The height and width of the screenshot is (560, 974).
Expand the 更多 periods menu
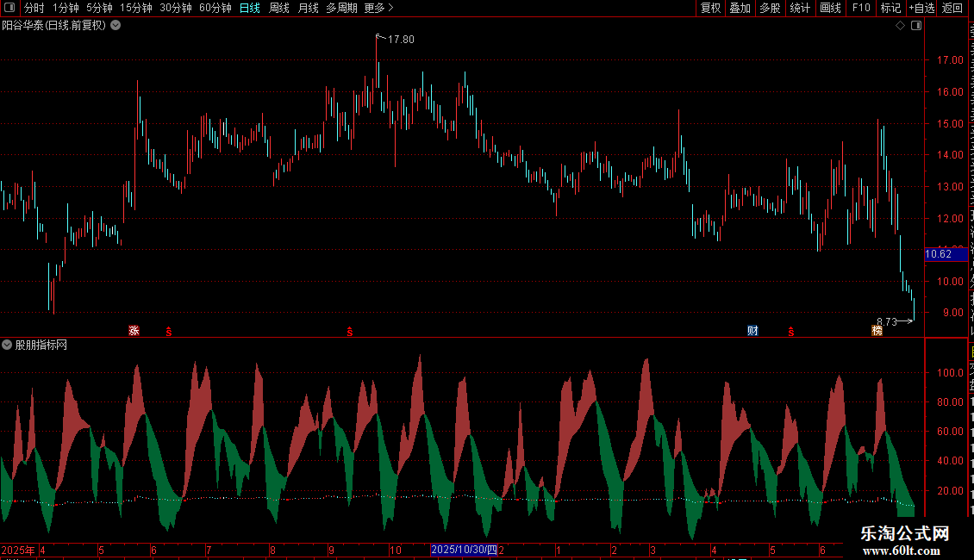point(378,8)
